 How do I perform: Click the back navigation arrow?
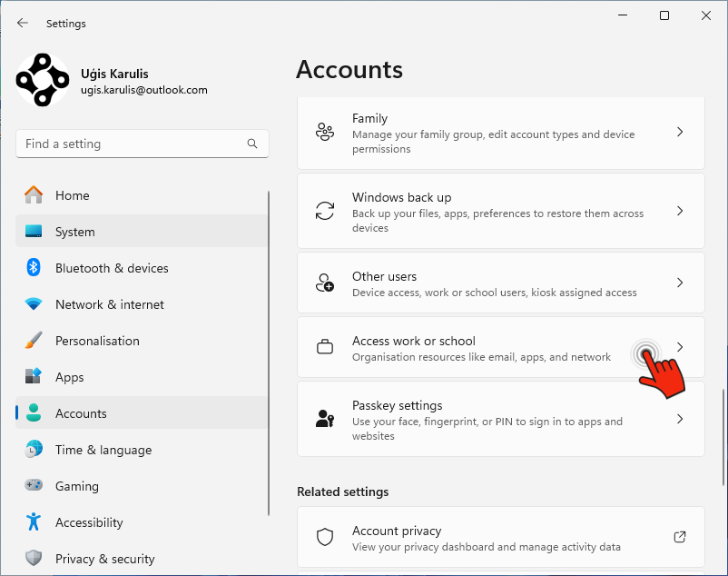pos(20,23)
